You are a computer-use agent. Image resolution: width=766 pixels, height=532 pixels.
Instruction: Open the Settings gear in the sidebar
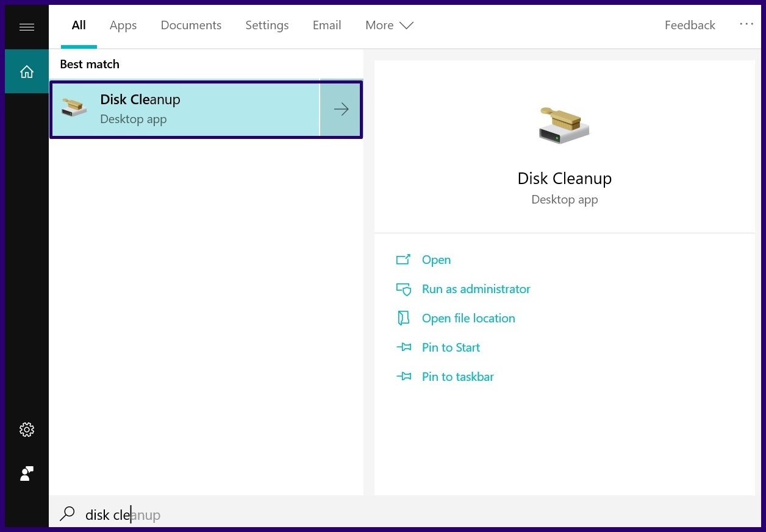(x=27, y=430)
